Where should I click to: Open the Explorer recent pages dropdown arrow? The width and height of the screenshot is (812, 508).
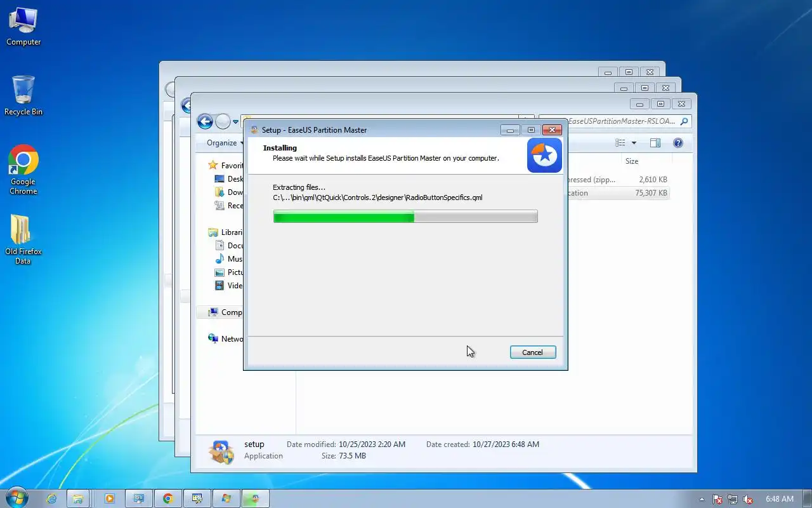(235, 122)
